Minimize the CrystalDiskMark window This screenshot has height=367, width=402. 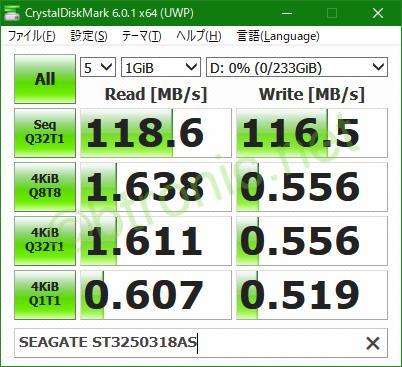pos(287,13)
